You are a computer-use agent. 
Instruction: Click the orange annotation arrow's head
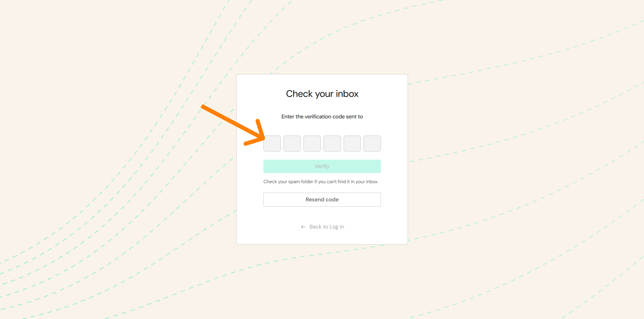coord(262,137)
